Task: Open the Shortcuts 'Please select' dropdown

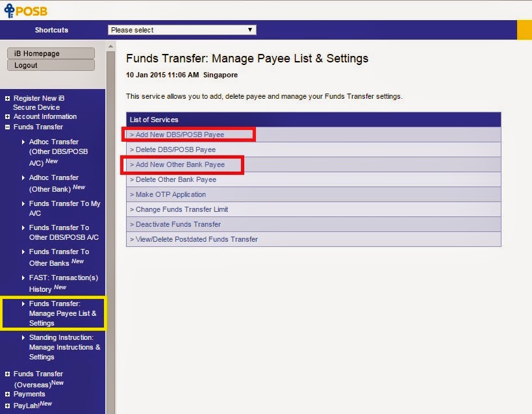Action: [x=182, y=30]
